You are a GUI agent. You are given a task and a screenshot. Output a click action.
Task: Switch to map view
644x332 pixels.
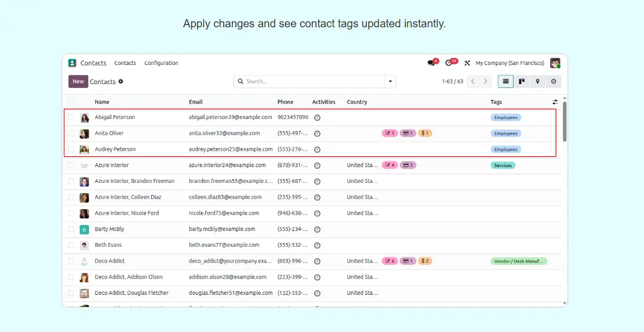pyautogui.click(x=538, y=81)
